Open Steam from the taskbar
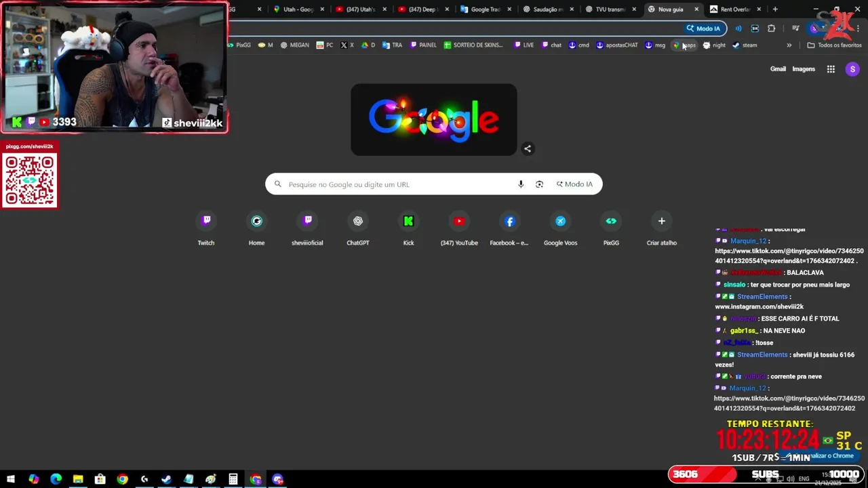Image resolution: width=868 pixels, height=488 pixels. pos(166,479)
